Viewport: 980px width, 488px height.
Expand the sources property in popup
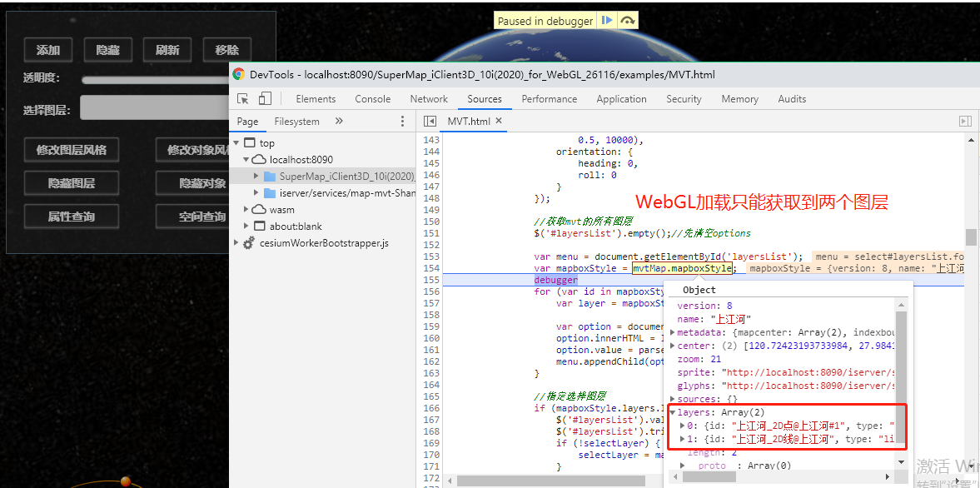click(673, 399)
